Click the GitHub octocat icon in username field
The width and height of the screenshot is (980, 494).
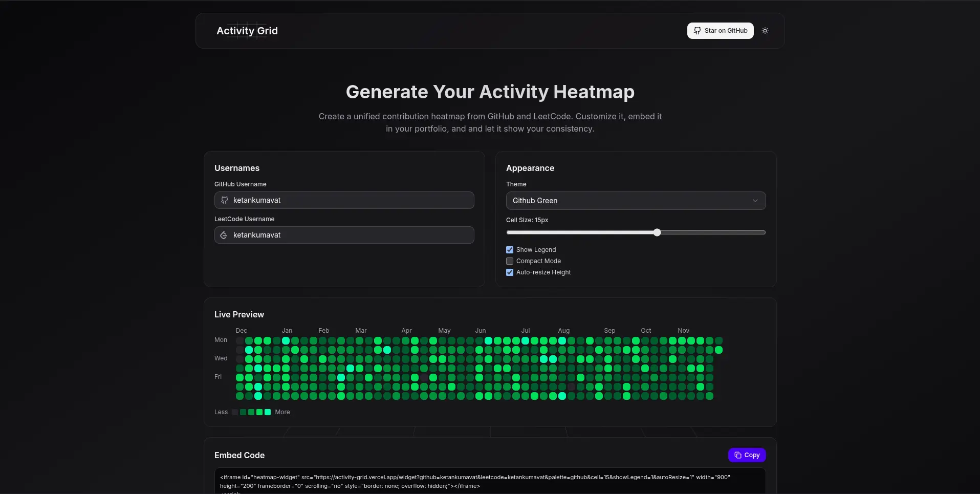coord(224,200)
